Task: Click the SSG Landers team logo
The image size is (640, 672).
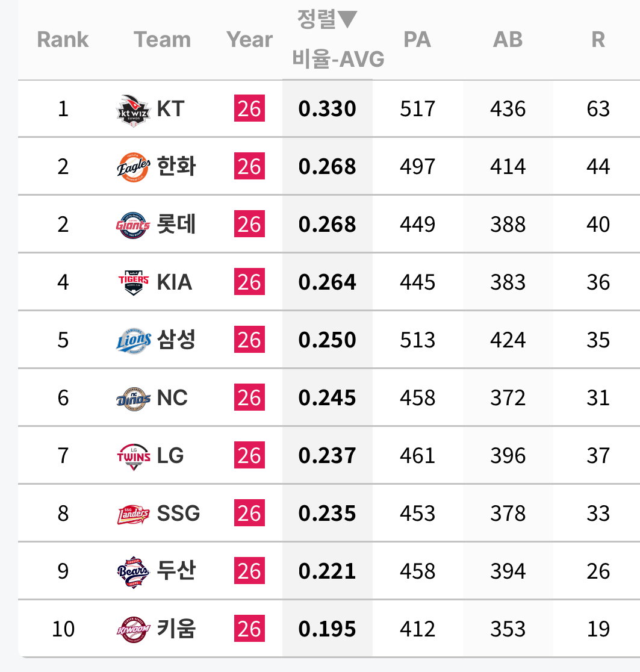Action: (133, 514)
